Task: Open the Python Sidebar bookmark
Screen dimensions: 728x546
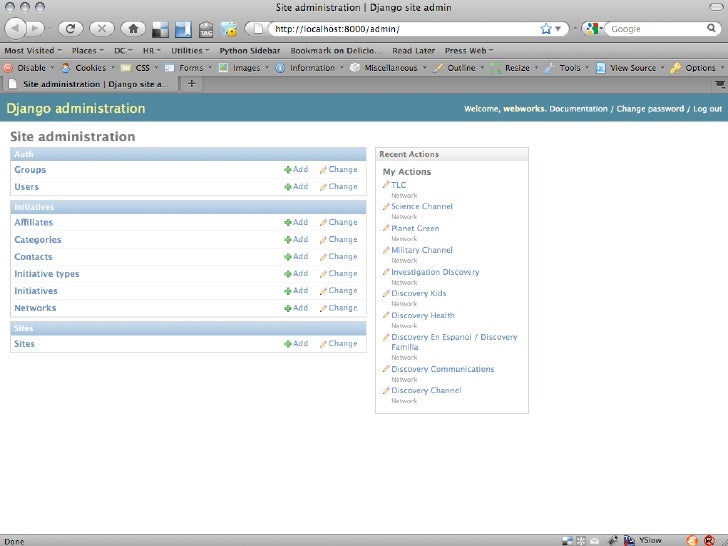Action: [250, 51]
